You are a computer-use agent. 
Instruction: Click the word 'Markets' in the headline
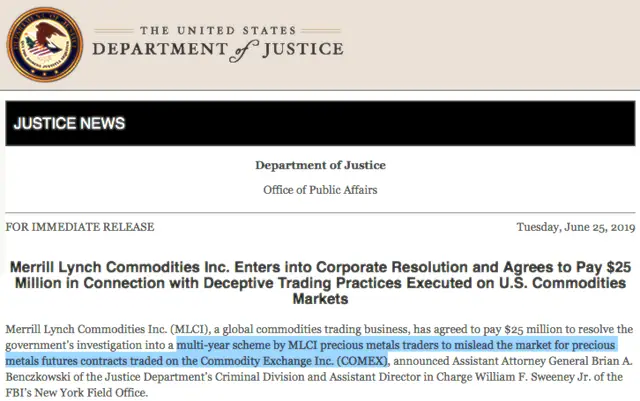320,299
